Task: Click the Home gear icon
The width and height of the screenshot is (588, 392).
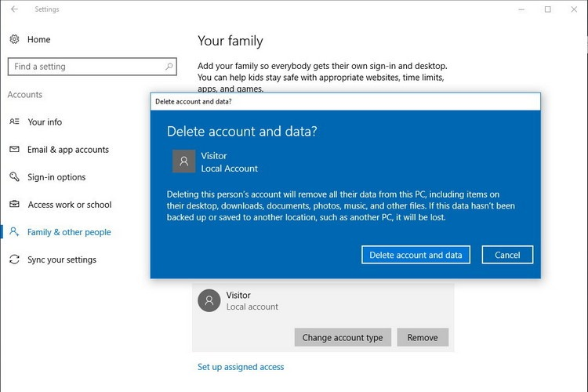Action: [x=14, y=39]
